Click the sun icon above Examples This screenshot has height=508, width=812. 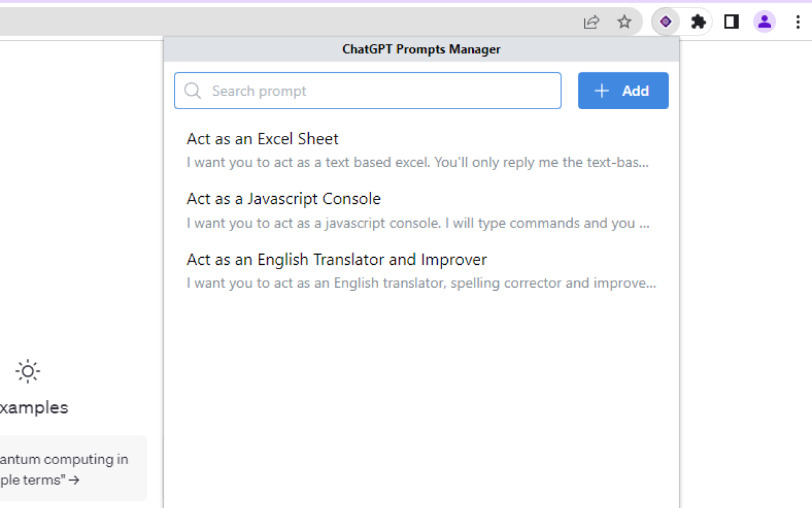point(27,371)
